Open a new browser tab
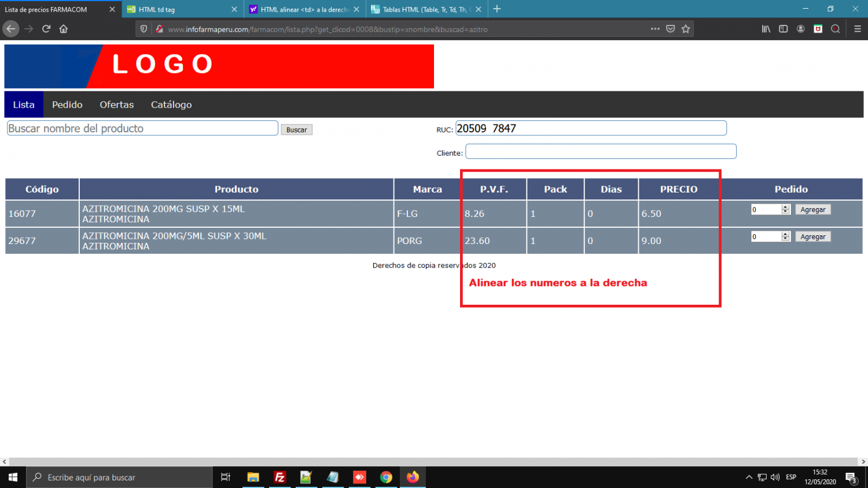 pos(497,9)
